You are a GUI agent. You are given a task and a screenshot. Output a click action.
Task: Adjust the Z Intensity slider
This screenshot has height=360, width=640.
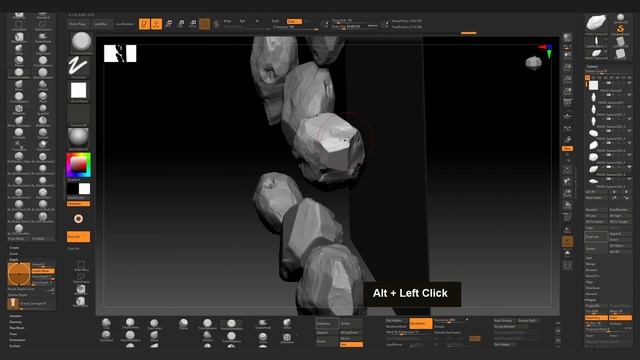295,27
